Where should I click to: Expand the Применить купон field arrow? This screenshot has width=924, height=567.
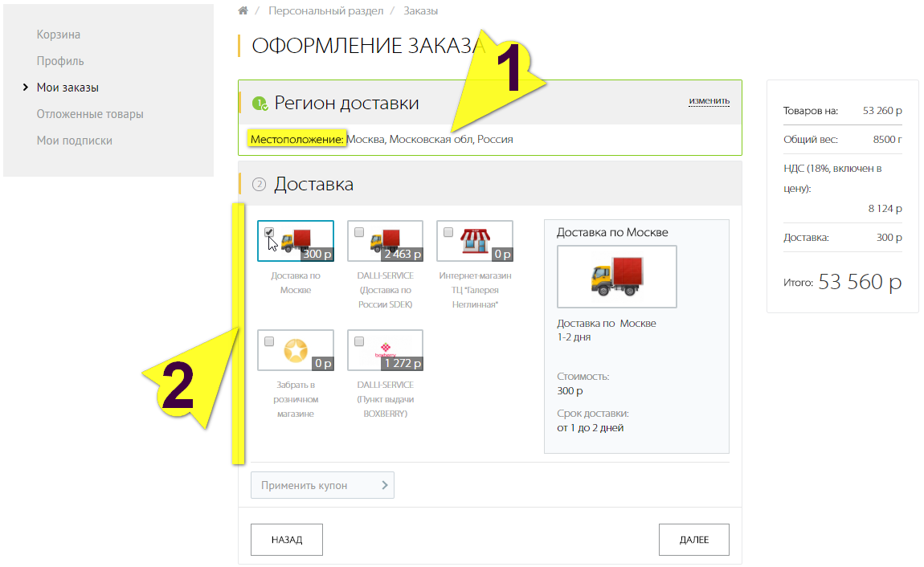[385, 485]
